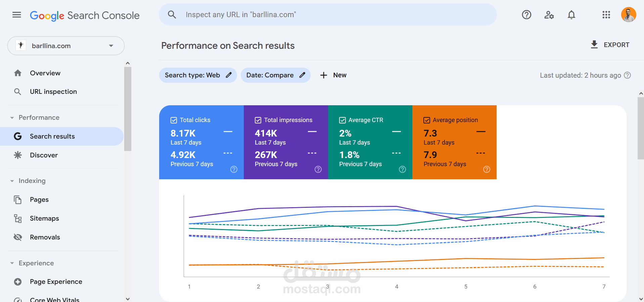This screenshot has height=302, width=644.
Task: Click the Last updated: 2 hours ago text
Action: (x=581, y=75)
